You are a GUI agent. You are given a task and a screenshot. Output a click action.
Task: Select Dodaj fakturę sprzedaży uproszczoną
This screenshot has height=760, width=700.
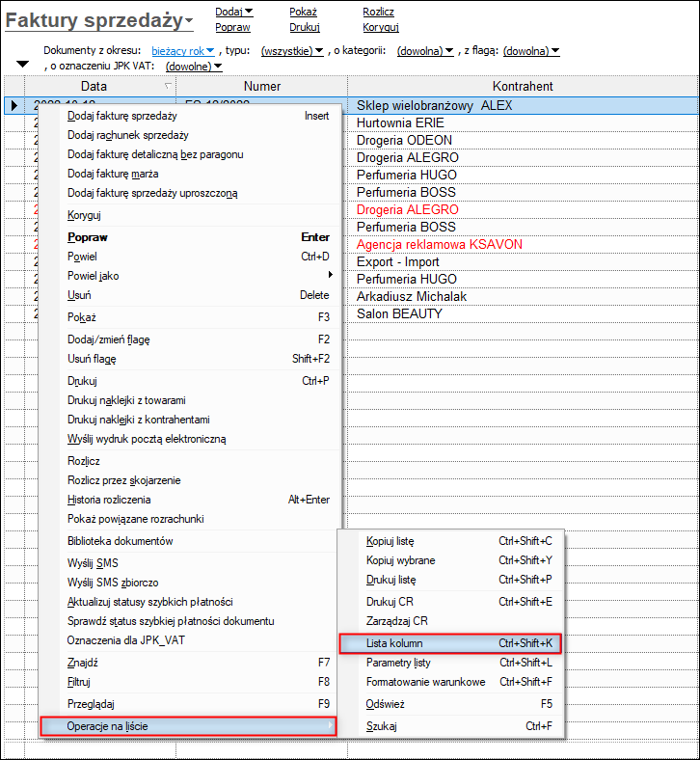tap(198, 193)
